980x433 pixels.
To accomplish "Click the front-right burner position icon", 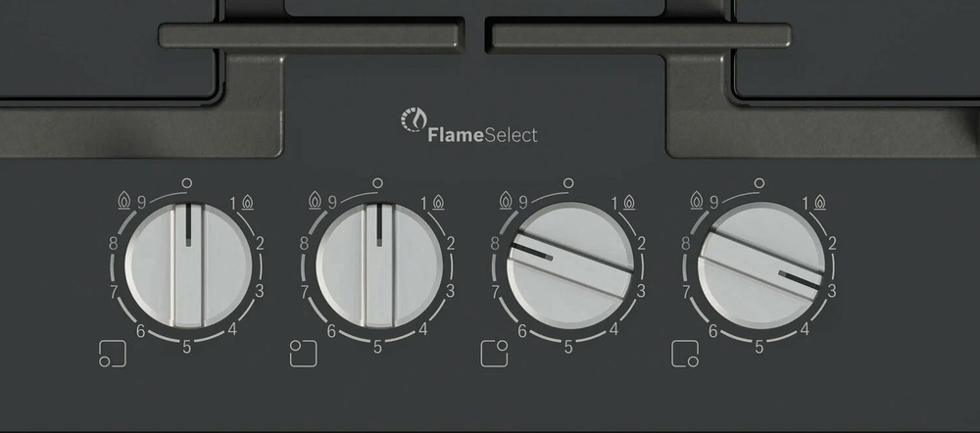I will tap(685, 354).
